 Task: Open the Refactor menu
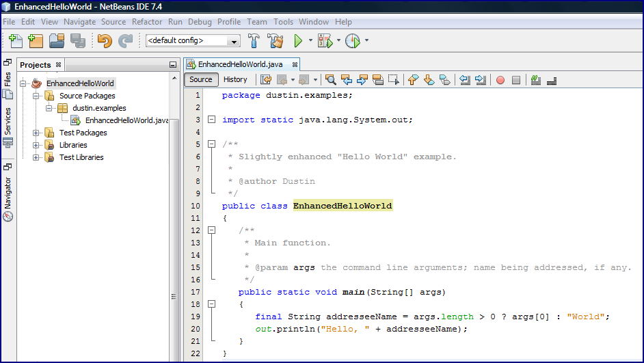[x=146, y=22]
